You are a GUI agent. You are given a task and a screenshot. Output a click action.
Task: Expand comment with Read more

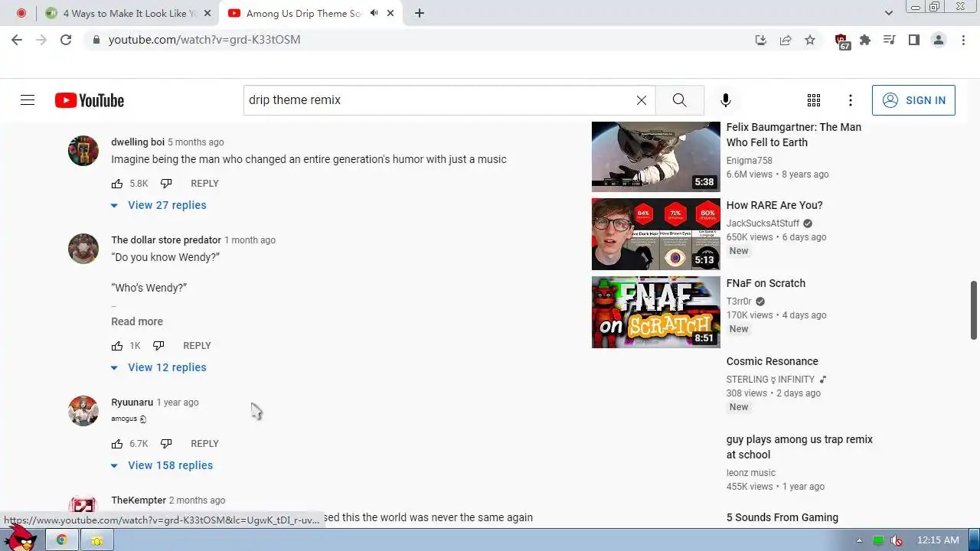137,321
